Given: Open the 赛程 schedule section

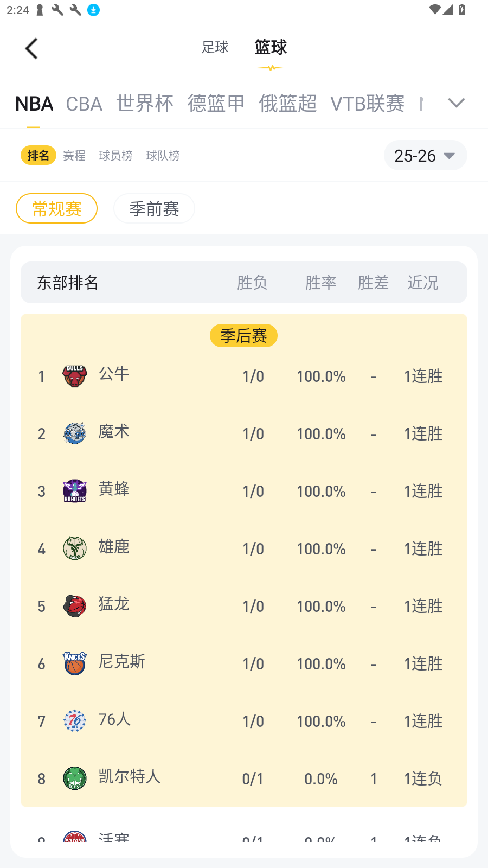Looking at the screenshot, I should click(x=74, y=156).
